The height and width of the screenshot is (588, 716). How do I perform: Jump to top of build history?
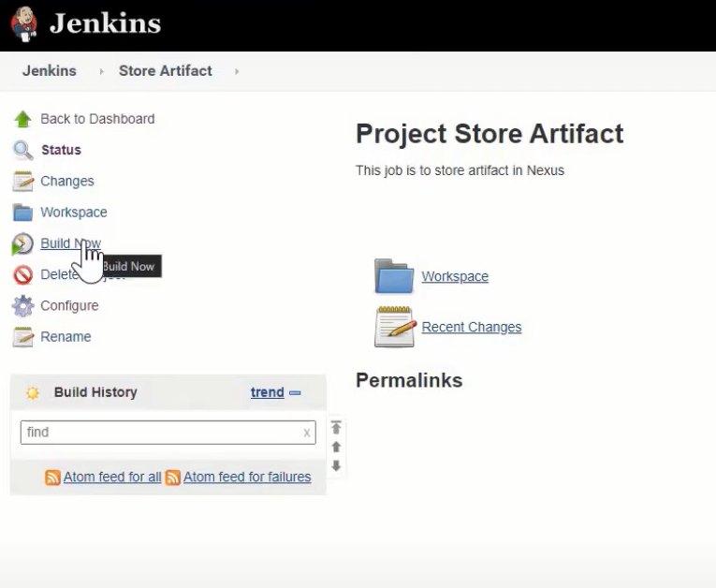tap(336, 427)
